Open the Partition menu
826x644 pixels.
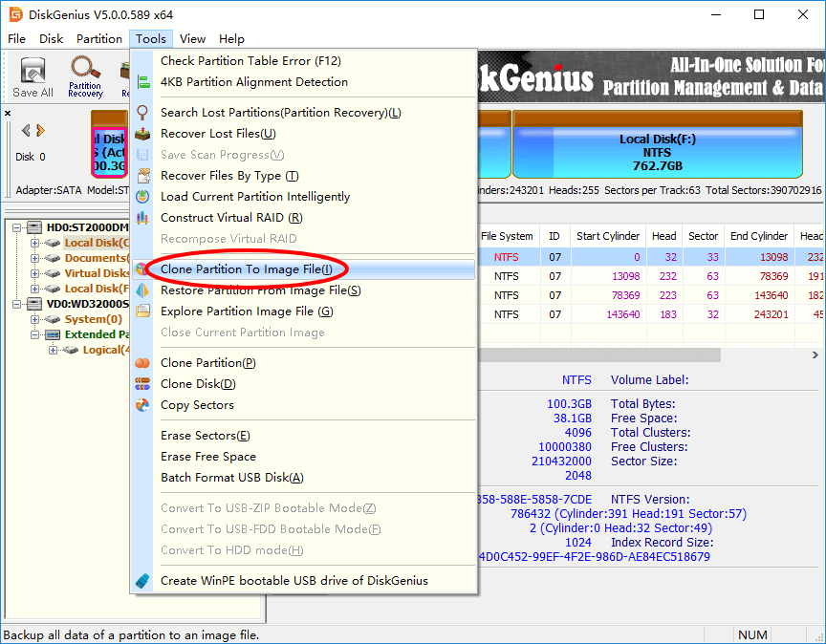[99, 39]
